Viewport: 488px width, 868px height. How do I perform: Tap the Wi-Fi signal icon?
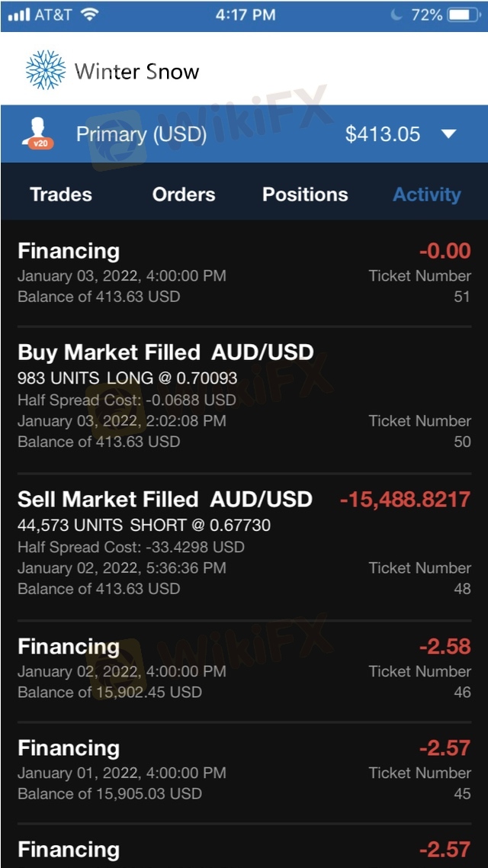coord(89,14)
